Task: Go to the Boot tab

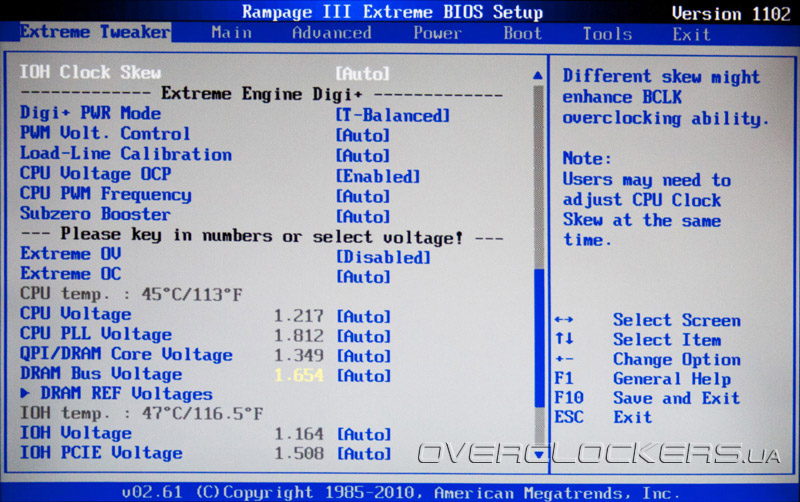Action: (x=522, y=33)
